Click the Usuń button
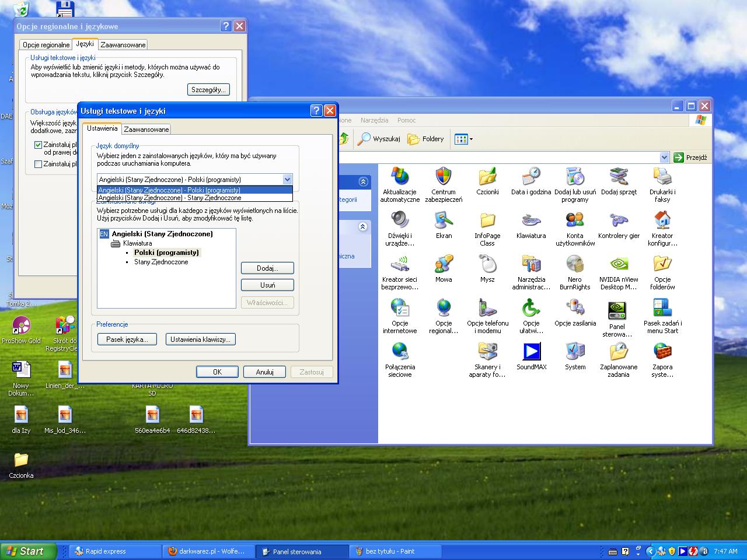The width and height of the screenshot is (747, 560). (267, 285)
